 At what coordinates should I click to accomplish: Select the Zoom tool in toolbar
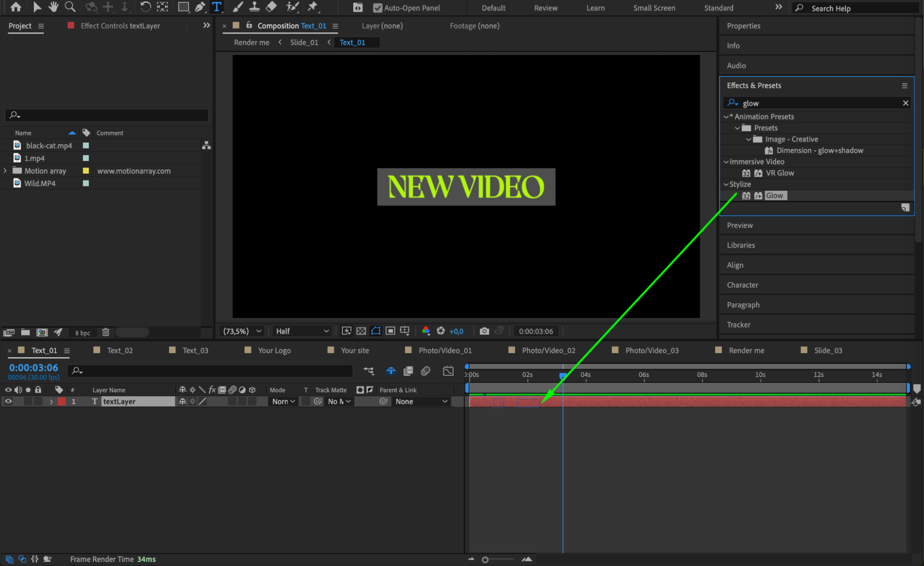coord(70,7)
